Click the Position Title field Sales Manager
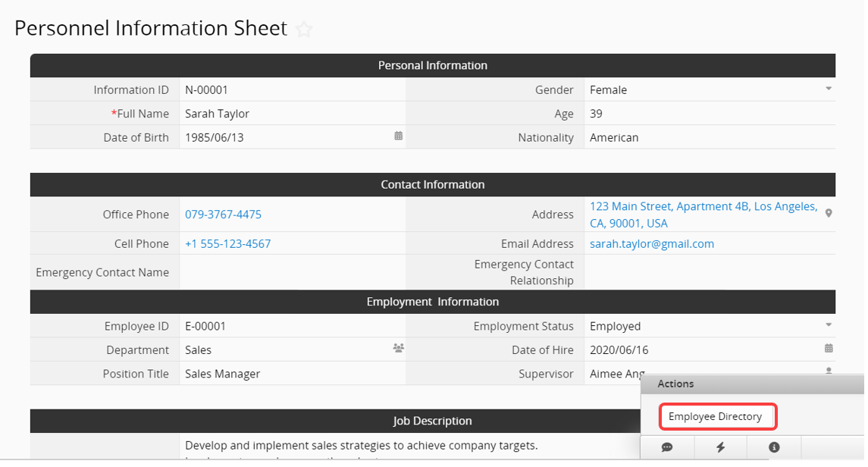The height and width of the screenshot is (467, 868). click(x=288, y=374)
